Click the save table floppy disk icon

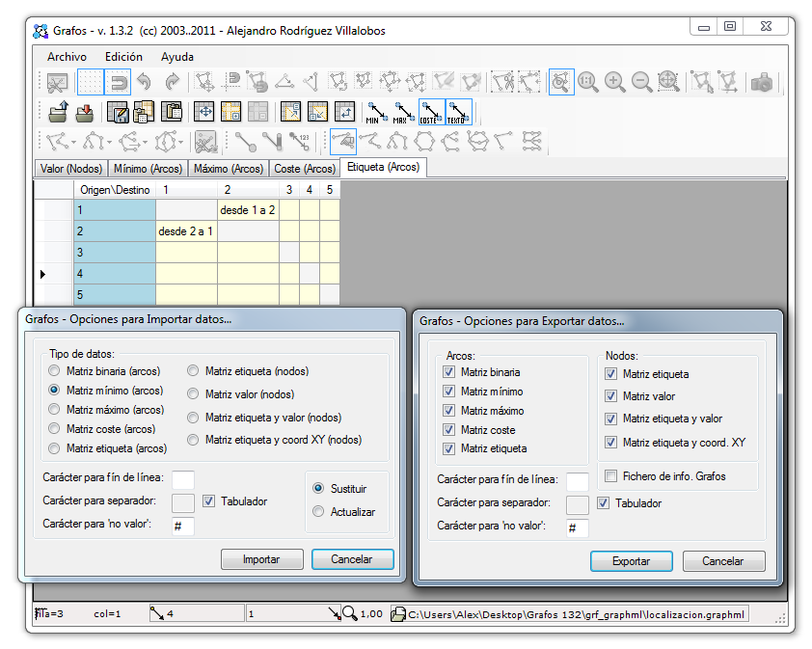pos(118,113)
